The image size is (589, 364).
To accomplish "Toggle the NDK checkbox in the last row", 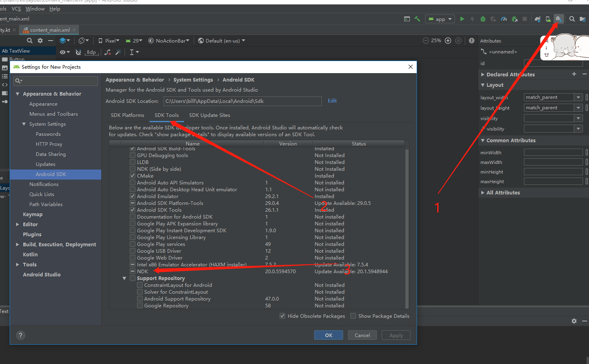I will (x=133, y=272).
